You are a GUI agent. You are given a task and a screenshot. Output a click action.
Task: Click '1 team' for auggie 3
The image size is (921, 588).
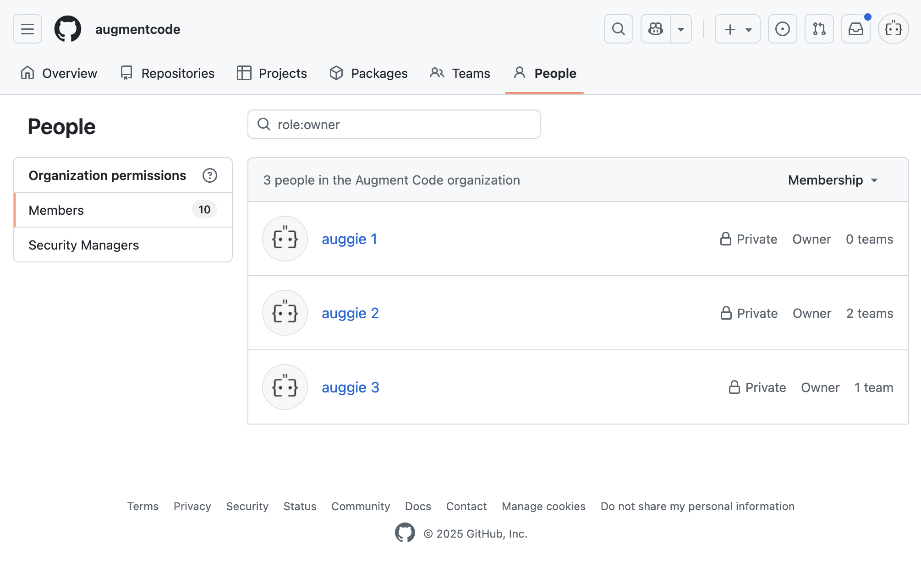874,387
